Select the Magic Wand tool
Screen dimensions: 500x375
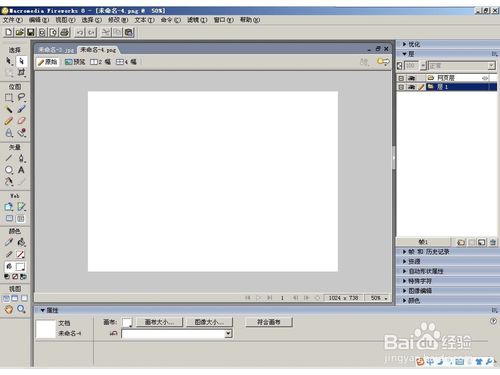9,109
